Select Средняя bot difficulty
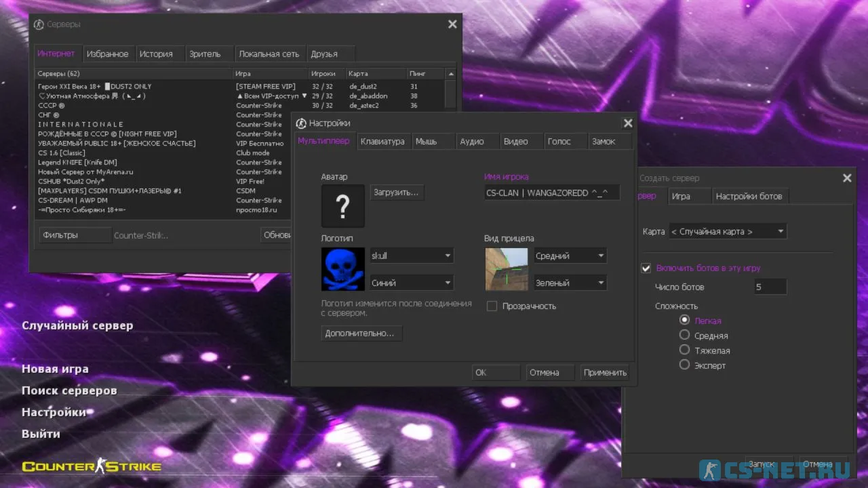Image resolution: width=868 pixels, height=488 pixels. tap(684, 335)
